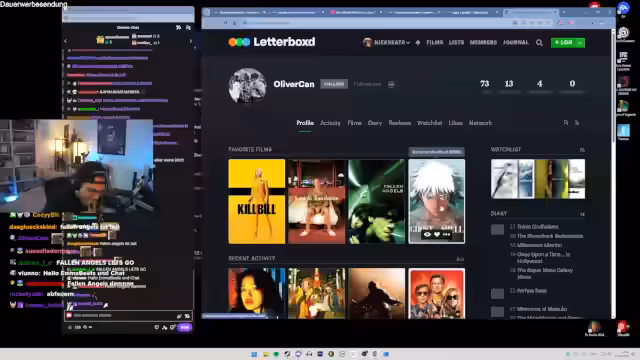The height and width of the screenshot is (360, 640).
Task: Toggle the Following button for OliverCan
Action: click(334, 84)
